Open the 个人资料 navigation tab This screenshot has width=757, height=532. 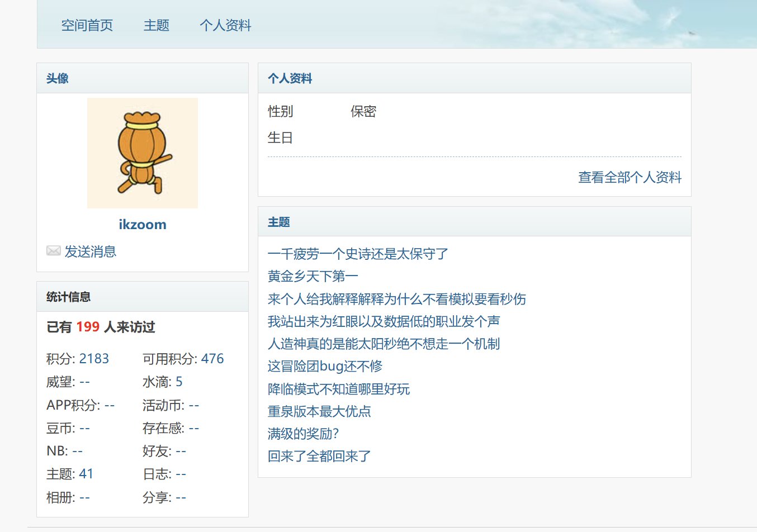pos(226,25)
